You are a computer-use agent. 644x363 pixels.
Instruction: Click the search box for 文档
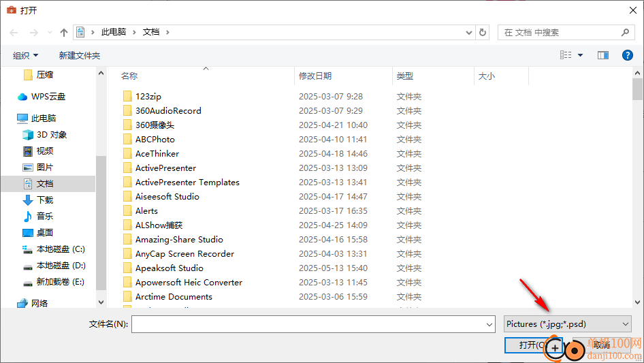pyautogui.click(x=566, y=33)
